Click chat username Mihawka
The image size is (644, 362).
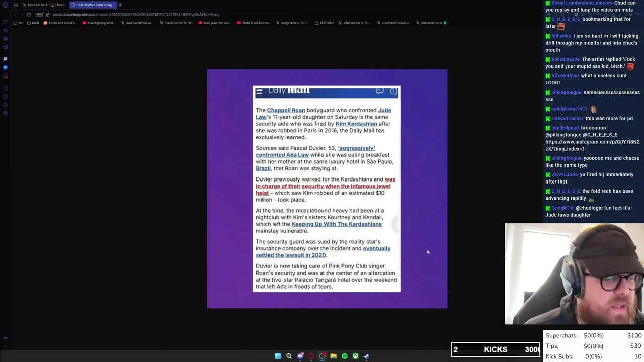coord(561,36)
